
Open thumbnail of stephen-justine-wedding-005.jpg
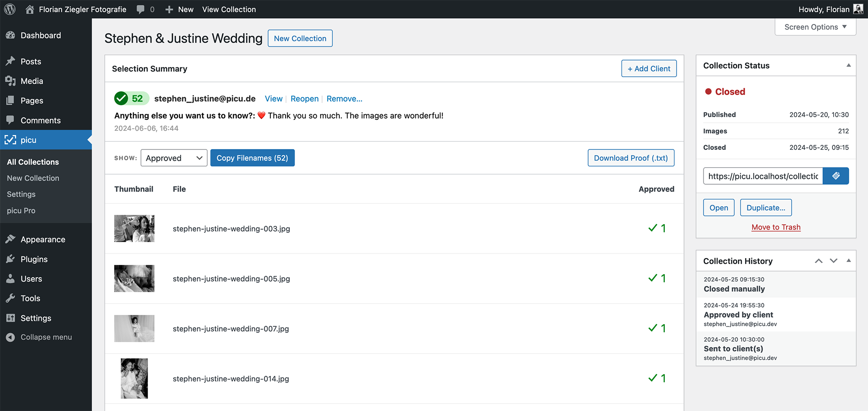(x=134, y=278)
